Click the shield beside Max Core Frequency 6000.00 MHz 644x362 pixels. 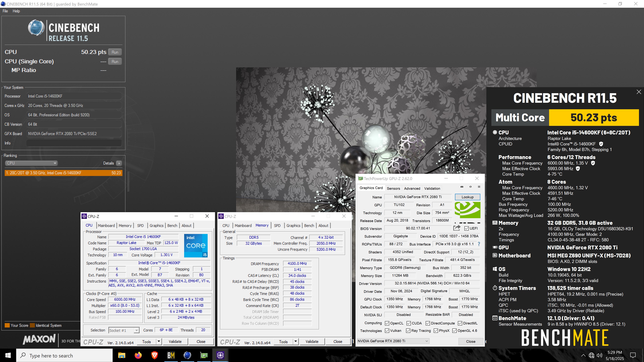point(593,163)
